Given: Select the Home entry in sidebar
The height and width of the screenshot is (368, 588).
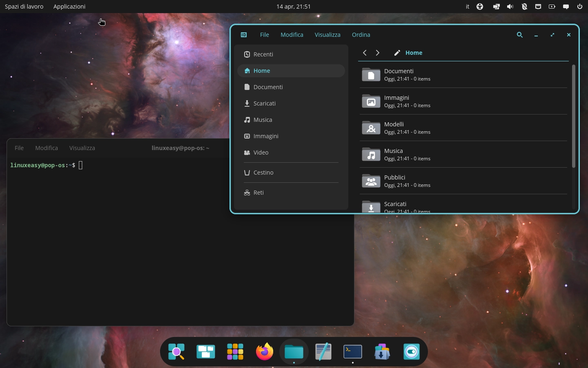Looking at the screenshot, I should pyautogui.click(x=262, y=71).
